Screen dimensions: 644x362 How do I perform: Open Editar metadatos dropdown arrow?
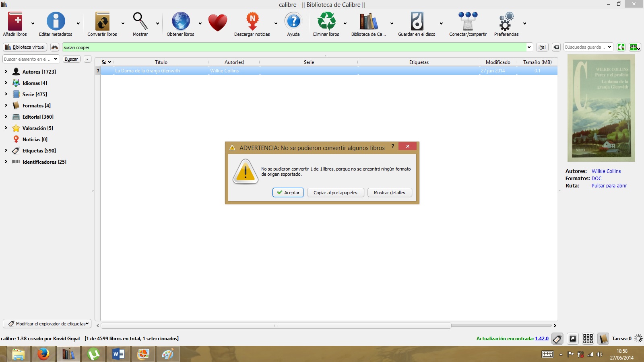point(78,23)
